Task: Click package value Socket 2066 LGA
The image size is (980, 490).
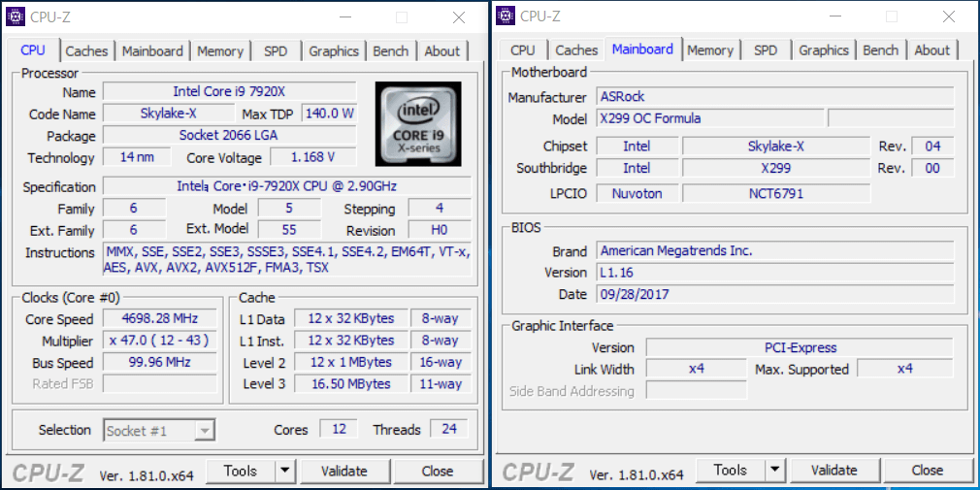Action: tap(229, 135)
